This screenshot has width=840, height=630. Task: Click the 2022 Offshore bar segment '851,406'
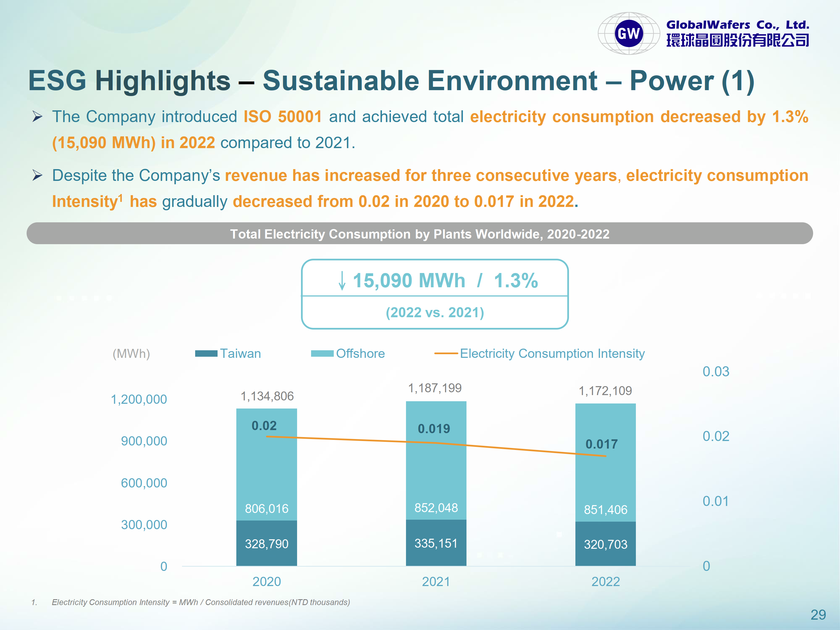pos(605,463)
